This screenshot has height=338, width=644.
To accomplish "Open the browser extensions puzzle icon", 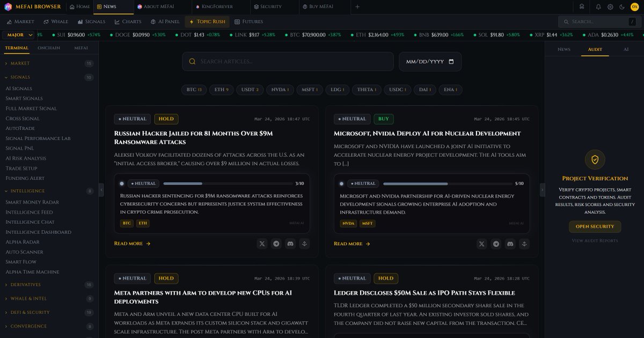I will coord(581,6).
